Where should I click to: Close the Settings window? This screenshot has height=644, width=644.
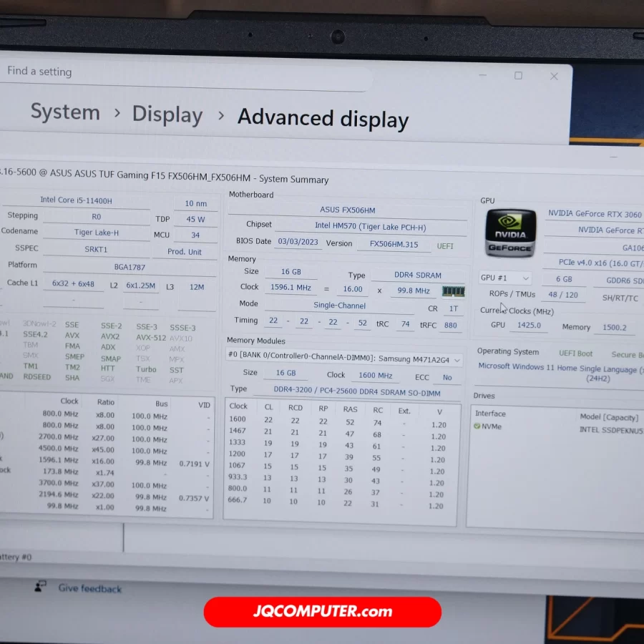[x=554, y=77]
